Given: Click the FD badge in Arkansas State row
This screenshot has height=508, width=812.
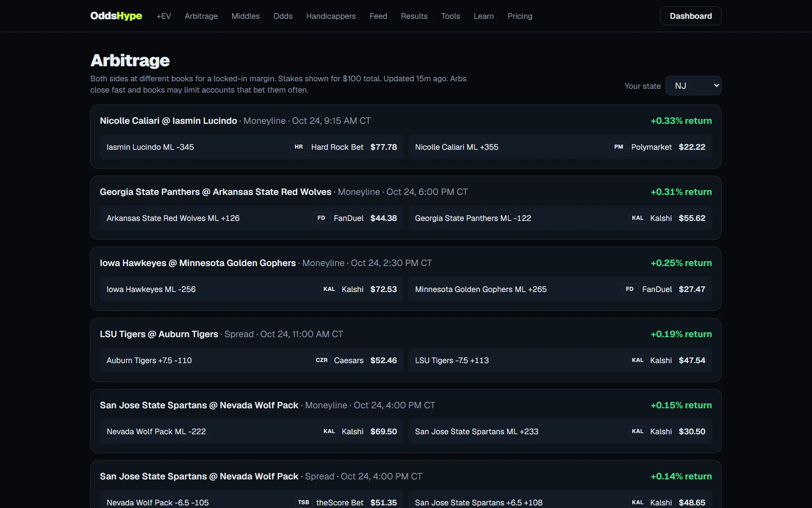Looking at the screenshot, I should [321, 218].
